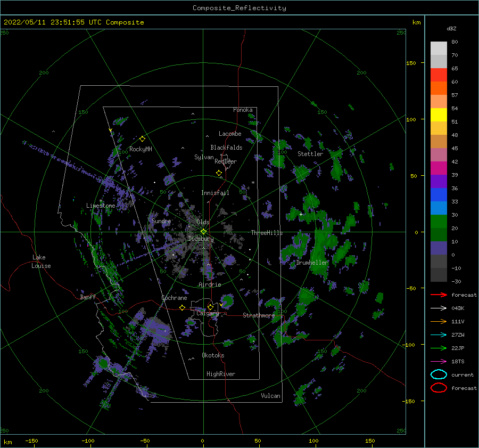Click the Drumheller city label
This screenshot has width=479, height=448.
click(x=312, y=263)
